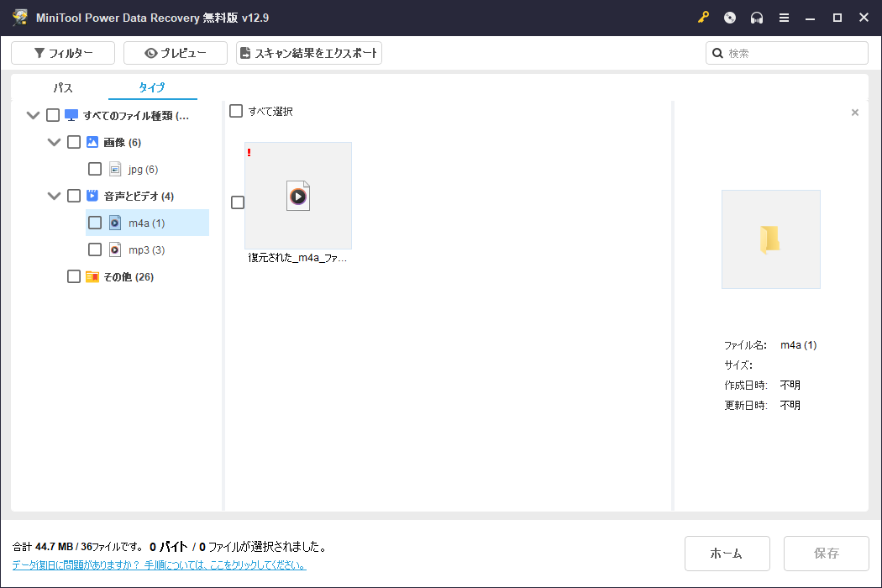Select the その他 (26) tree row

pyautogui.click(x=137, y=276)
